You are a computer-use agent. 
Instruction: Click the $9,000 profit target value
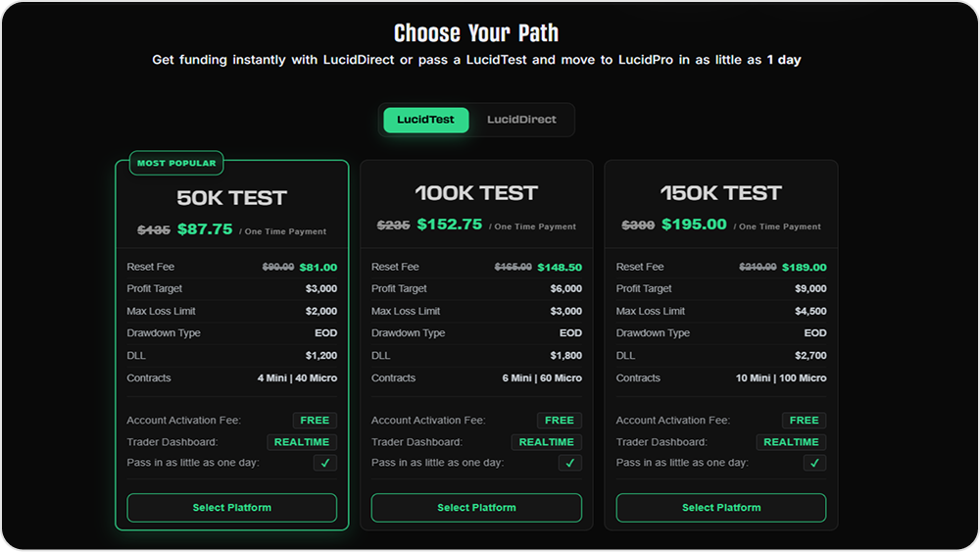pyautogui.click(x=810, y=289)
